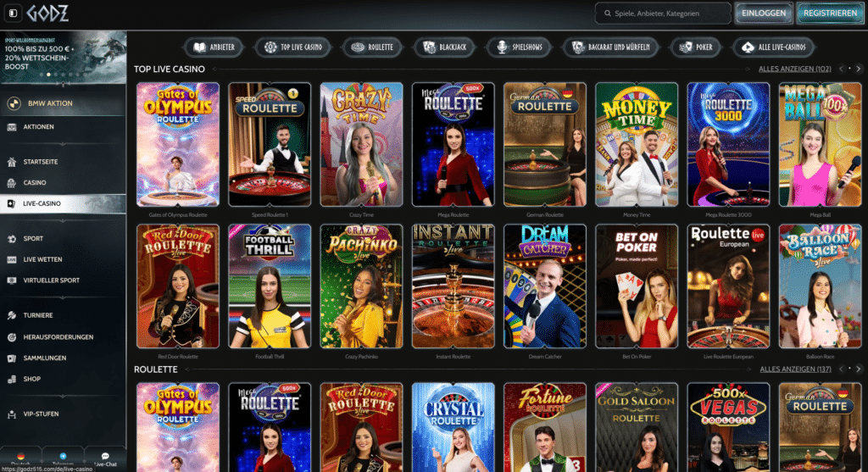Open Live Wetten menu item
The width and height of the screenshot is (868, 472).
42,259
